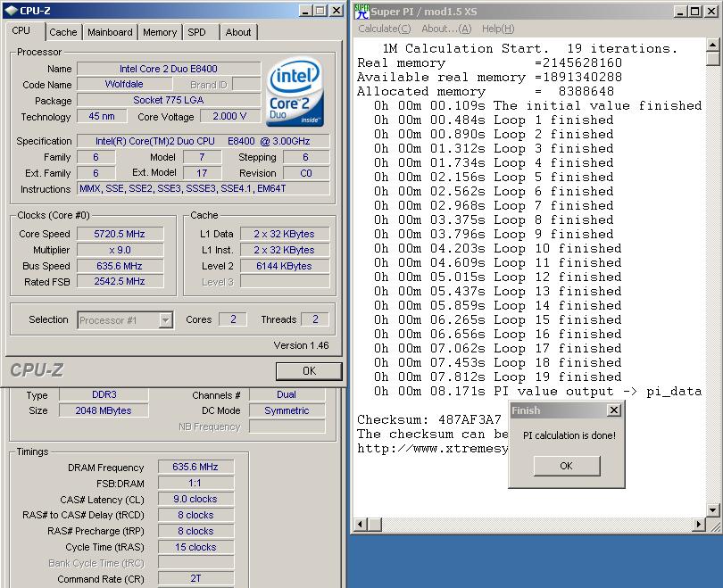Click the CAS# Latency value 9.0 clocks

pos(196,499)
